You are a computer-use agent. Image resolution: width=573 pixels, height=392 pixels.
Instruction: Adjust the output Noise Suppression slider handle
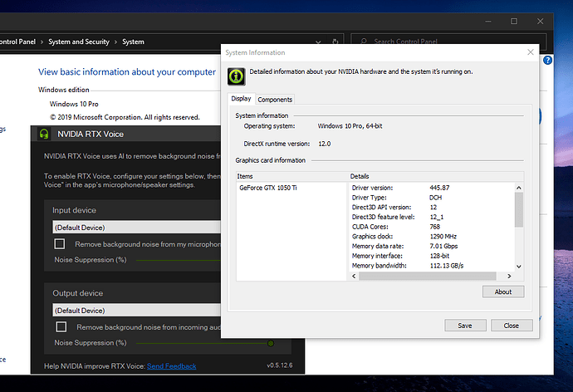[x=271, y=343]
